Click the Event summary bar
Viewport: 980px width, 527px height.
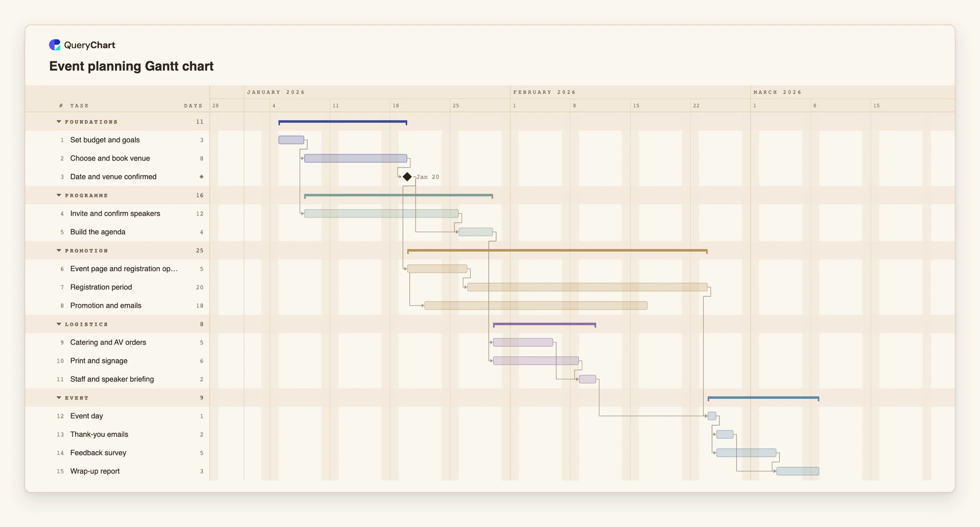764,398
